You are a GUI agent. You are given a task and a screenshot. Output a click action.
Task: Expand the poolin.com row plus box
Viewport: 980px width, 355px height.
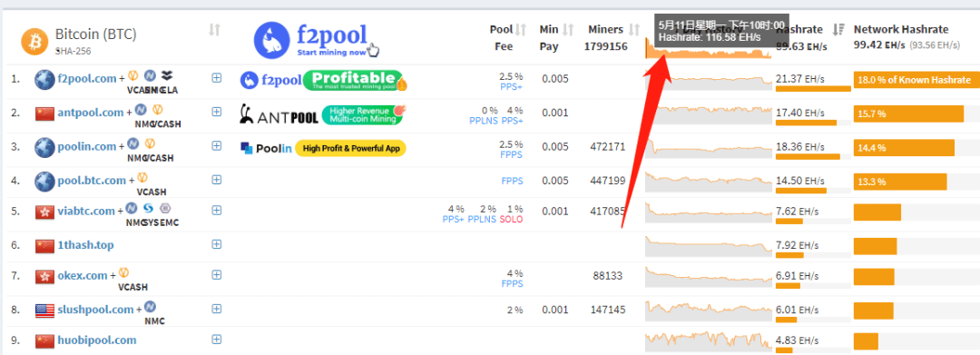(x=217, y=145)
